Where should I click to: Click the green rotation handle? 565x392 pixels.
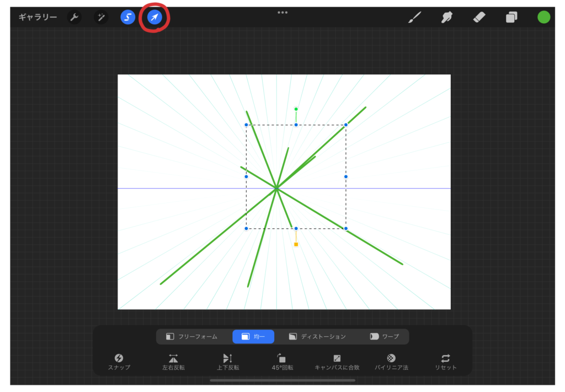click(x=296, y=109)
